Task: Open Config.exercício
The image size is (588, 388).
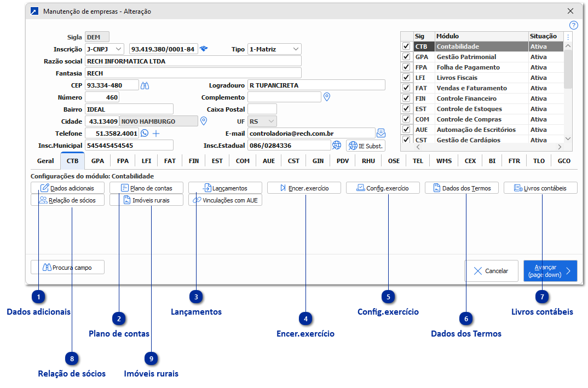Action: 383,188
